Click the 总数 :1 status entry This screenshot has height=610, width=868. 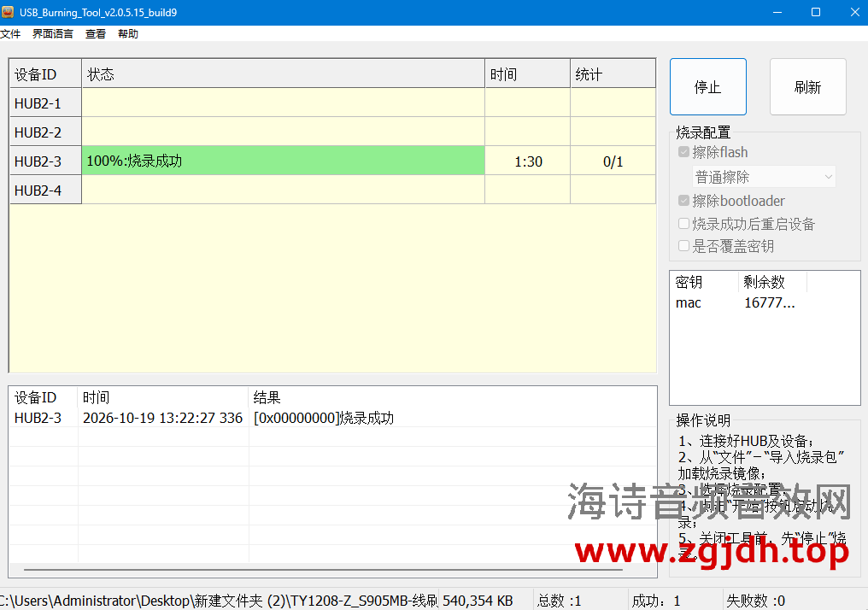(559, 601)
